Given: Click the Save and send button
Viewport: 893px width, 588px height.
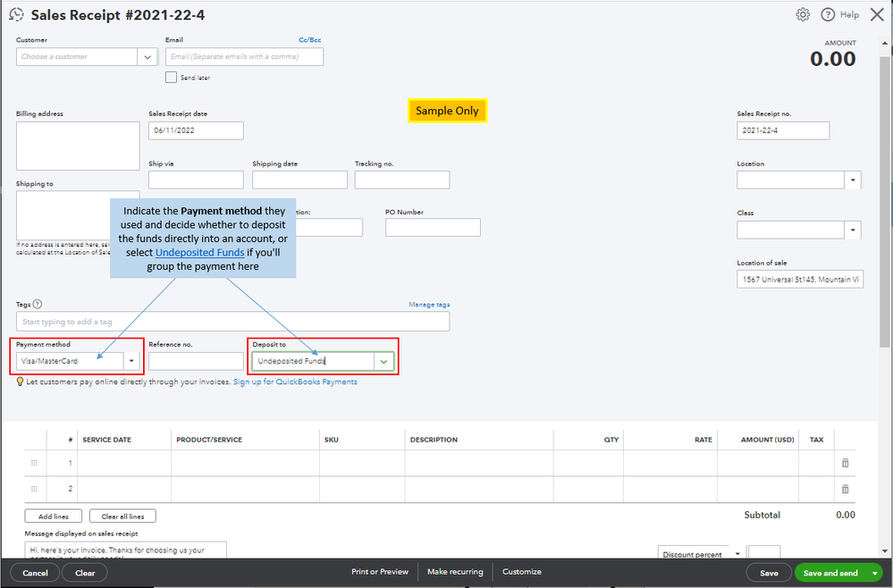Looking at the screenshot, I should click(830, 573).
